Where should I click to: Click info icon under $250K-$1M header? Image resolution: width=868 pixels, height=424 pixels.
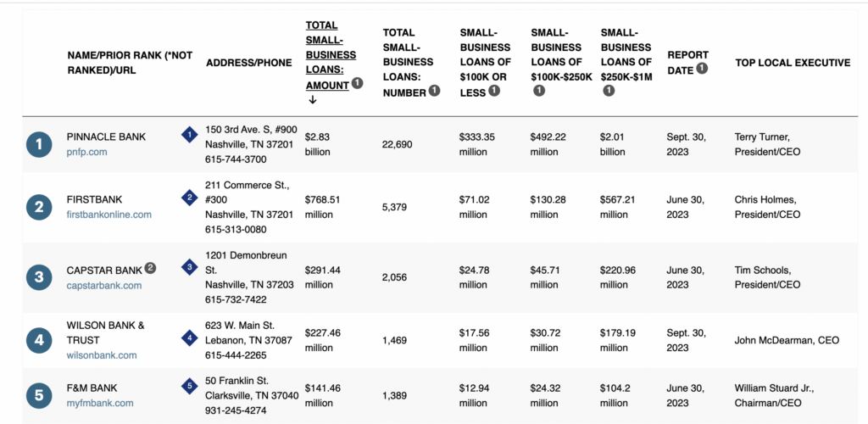tap(609, 91)
